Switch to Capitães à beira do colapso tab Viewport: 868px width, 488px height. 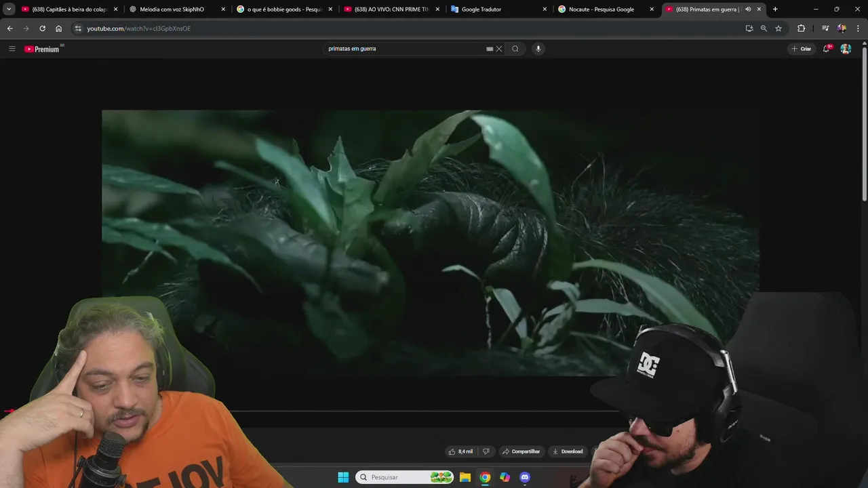coord(69,9)
